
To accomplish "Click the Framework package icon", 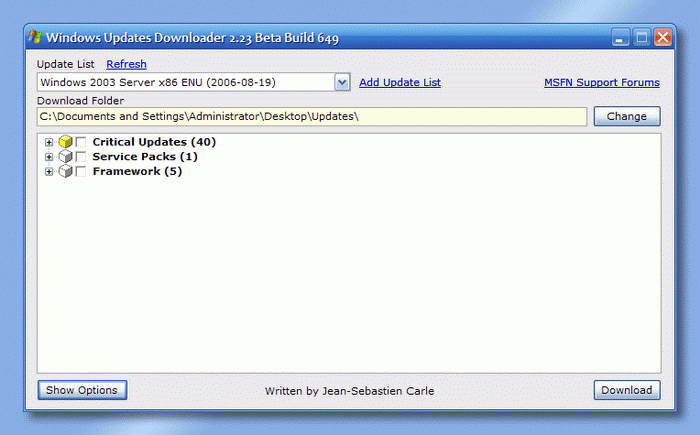I will tap(65, 171).
